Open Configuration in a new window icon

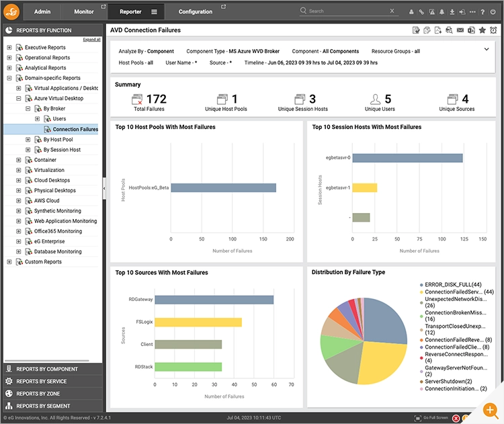(223, 7)
